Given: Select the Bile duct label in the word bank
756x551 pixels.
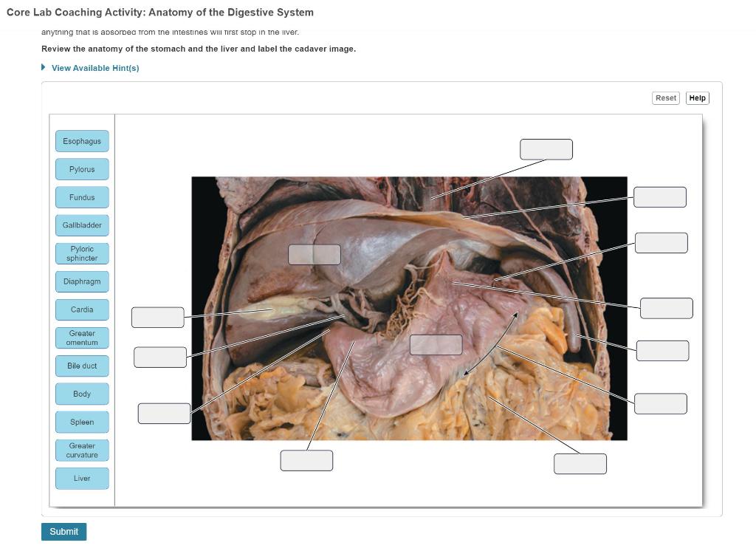Looking at the screenshot, I should point(81,366).
